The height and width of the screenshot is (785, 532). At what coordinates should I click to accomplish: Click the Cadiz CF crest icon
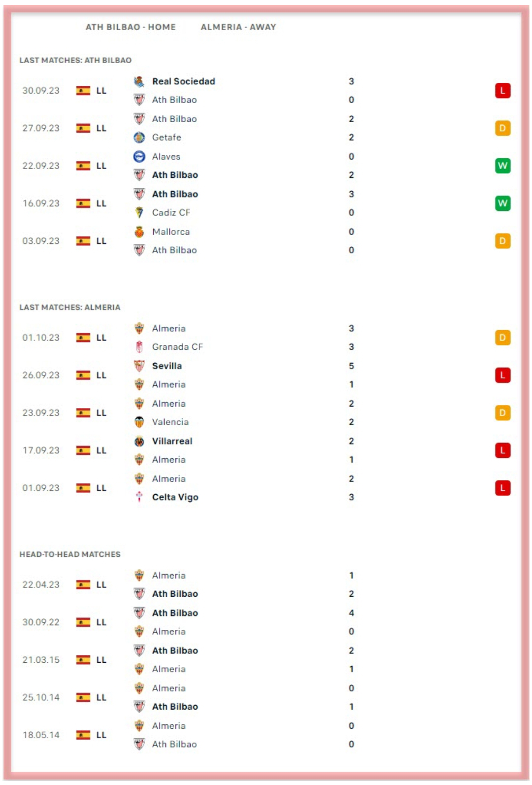coord(139,212)
